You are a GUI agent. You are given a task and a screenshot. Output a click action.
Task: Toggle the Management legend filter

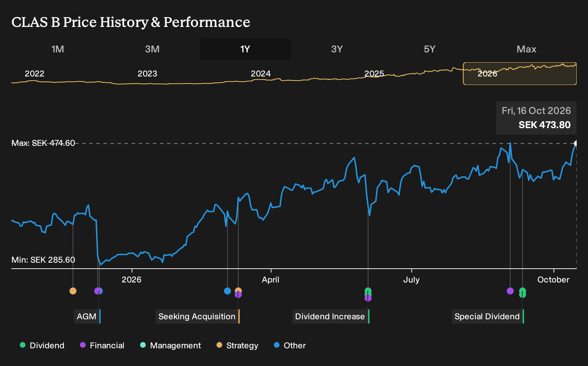171,345
